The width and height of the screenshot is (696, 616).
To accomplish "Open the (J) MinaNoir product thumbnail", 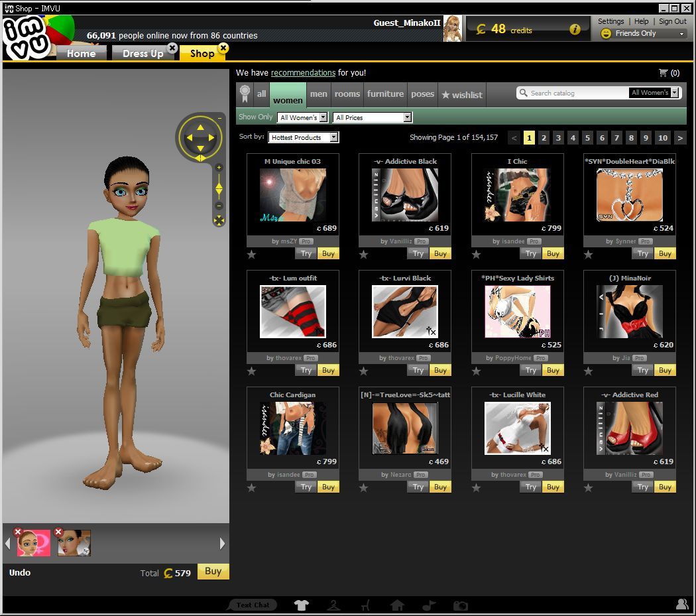I will (630, 312).
